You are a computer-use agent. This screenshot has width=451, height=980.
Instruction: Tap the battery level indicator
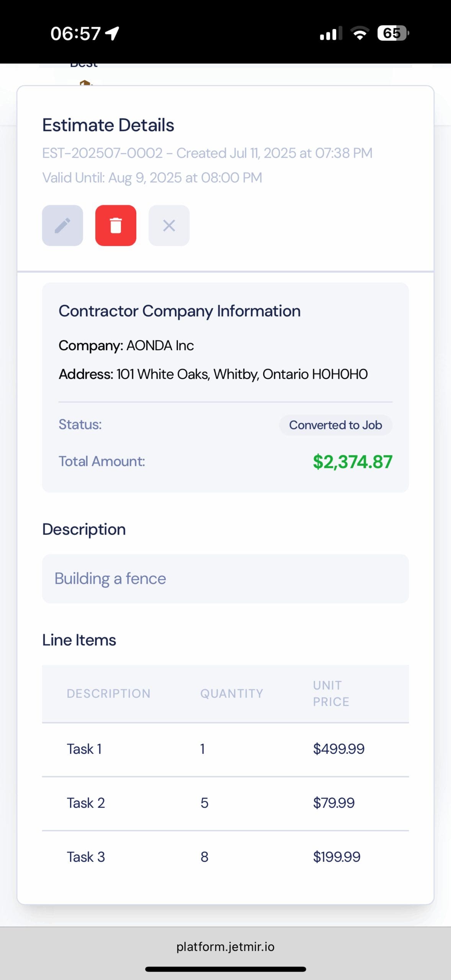[x=393, y=33]
